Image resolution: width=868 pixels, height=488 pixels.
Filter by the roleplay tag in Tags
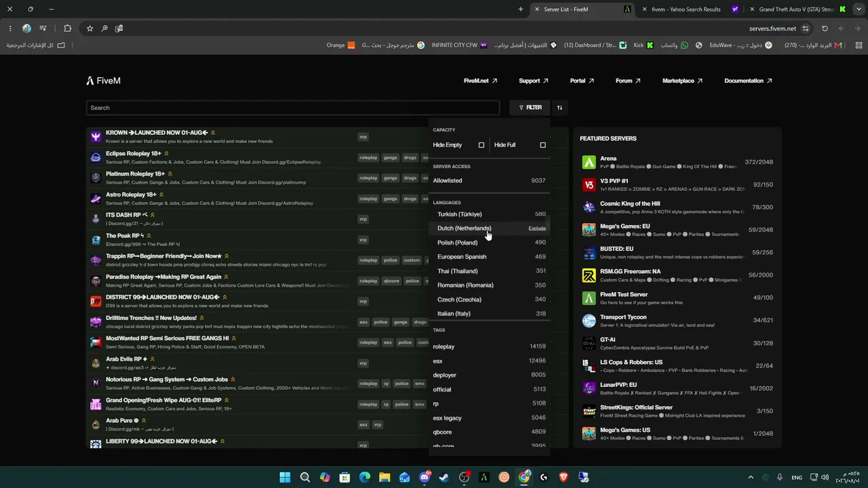click(490, 346)
